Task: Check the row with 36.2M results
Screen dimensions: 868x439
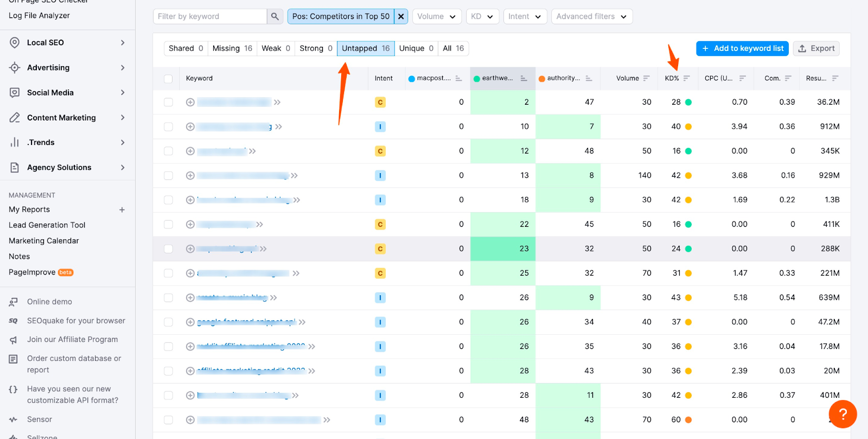Action: click(x=168, y=102)
